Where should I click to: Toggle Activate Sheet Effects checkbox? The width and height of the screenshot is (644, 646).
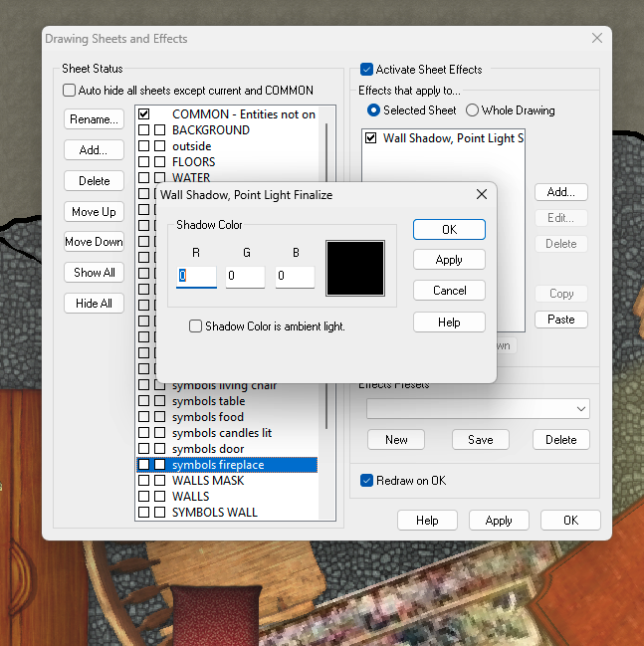point(366,70)
